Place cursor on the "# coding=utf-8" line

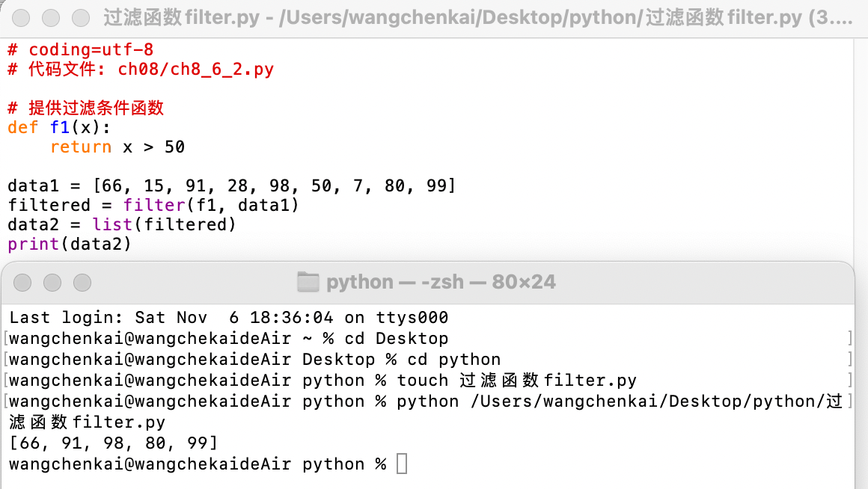point(80,50)
